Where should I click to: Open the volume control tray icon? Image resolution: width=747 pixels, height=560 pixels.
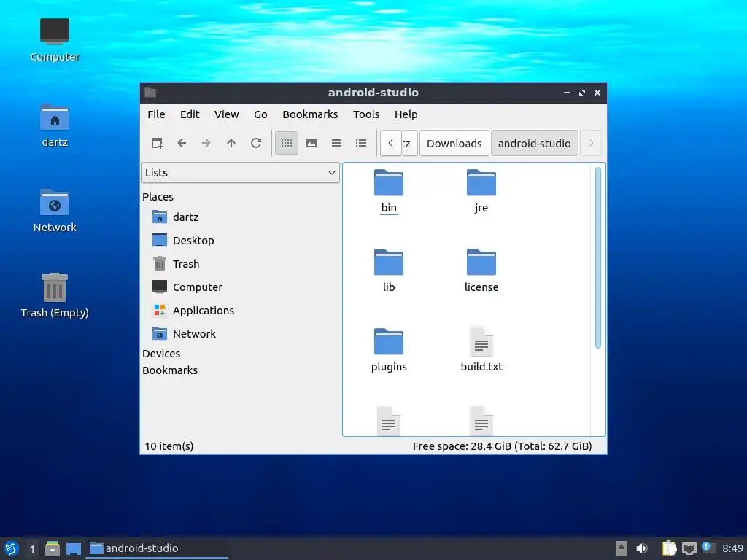(642, 548)
